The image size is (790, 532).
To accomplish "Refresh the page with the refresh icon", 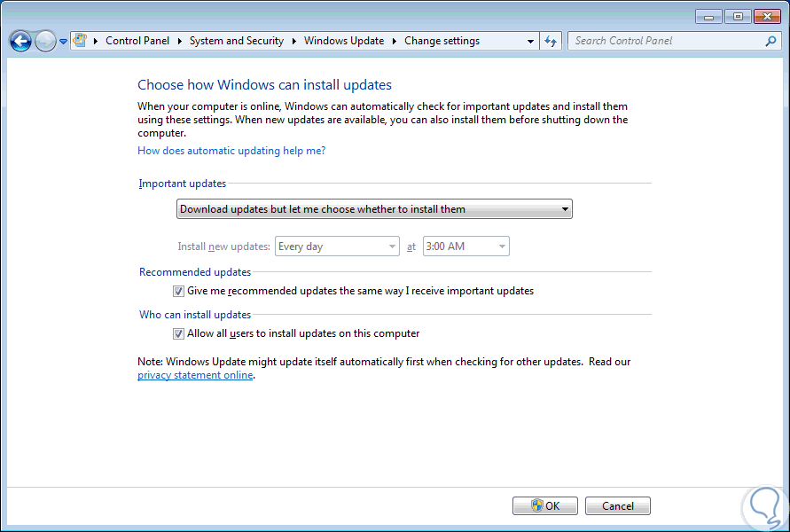I will [x=551, y=41].
